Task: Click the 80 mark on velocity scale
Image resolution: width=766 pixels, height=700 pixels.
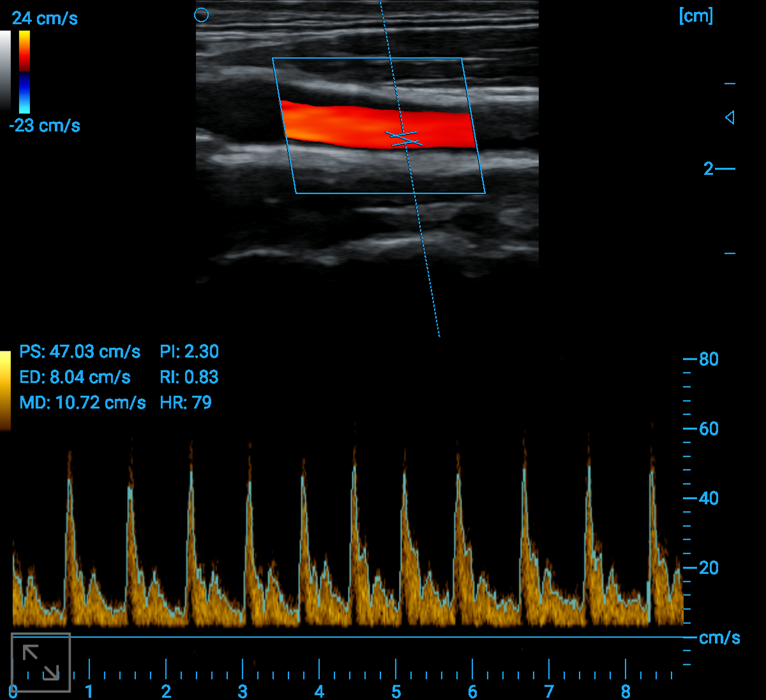Action: tap(709, 360)
